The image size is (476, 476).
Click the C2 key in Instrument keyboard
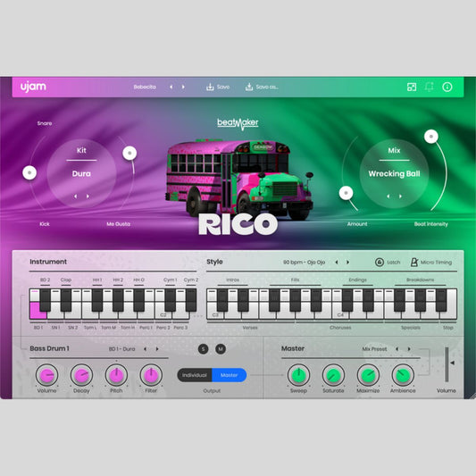[163, 314]
